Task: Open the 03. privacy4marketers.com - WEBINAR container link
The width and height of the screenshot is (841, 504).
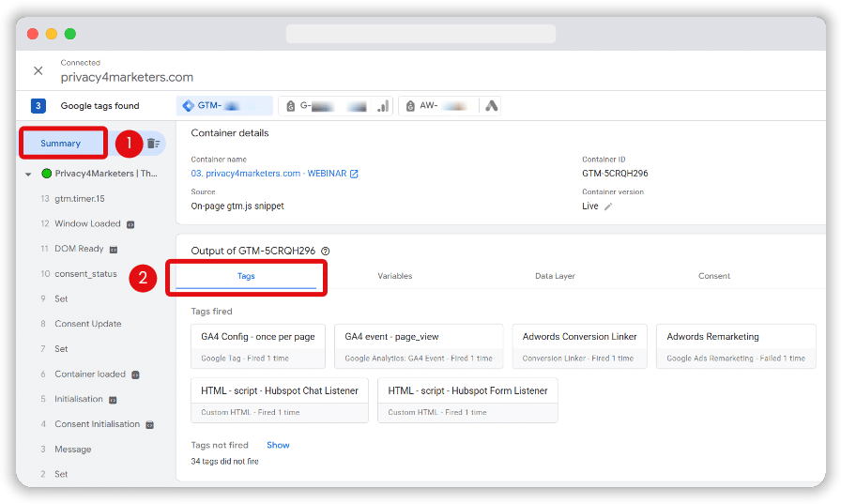Action: pos(268,174)
